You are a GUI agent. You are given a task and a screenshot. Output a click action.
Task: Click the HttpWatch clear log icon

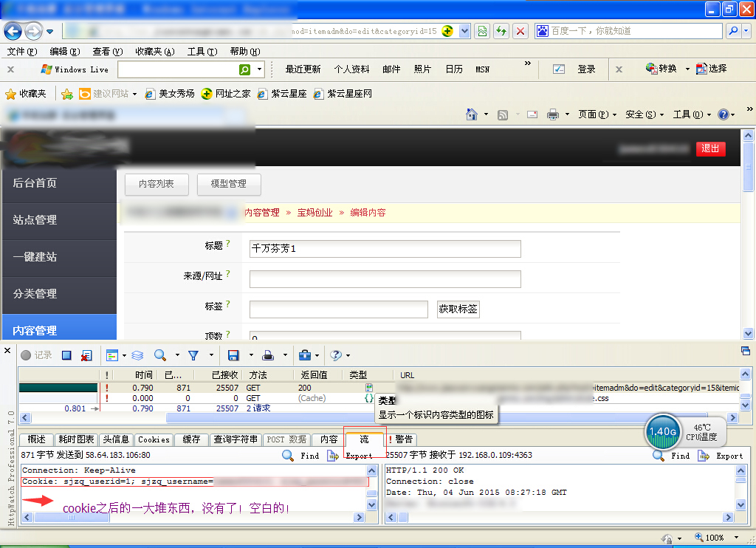pos(86,355)
